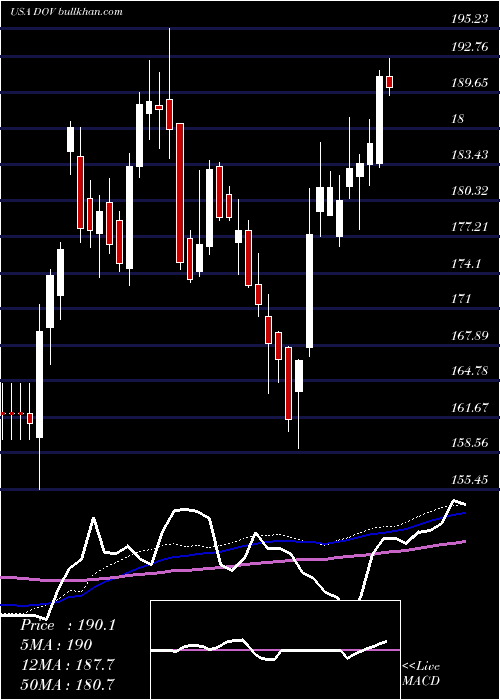Click the last small red candlestick
Image resolution: width=500 pixels, height=700 pixels.
389,82
